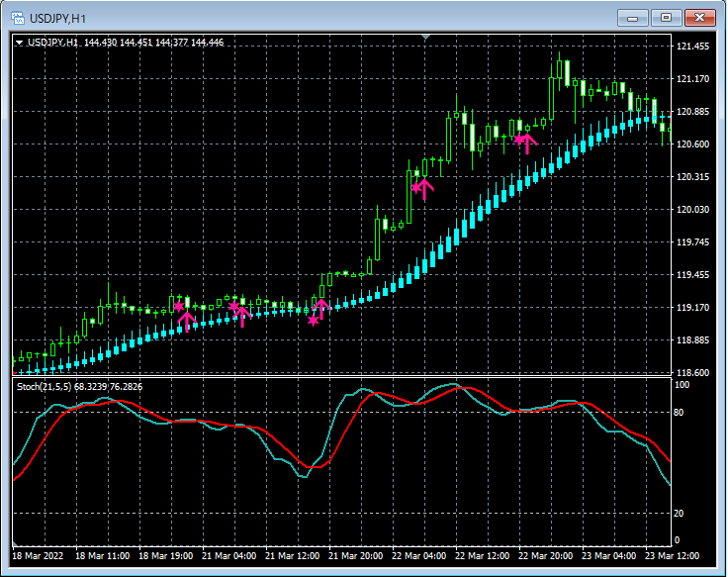
Task: Click the pink arrow at 21 Mar 04:00
Action: pos(242,316)
